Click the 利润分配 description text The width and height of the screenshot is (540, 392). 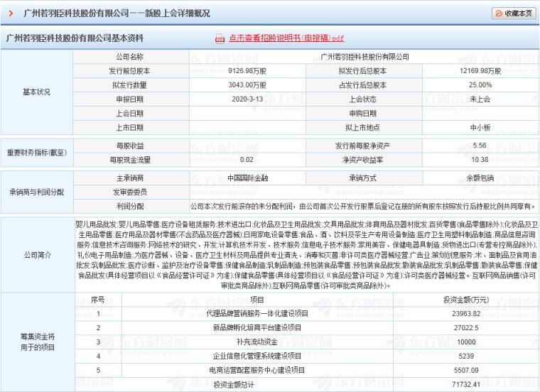[364, 206]
